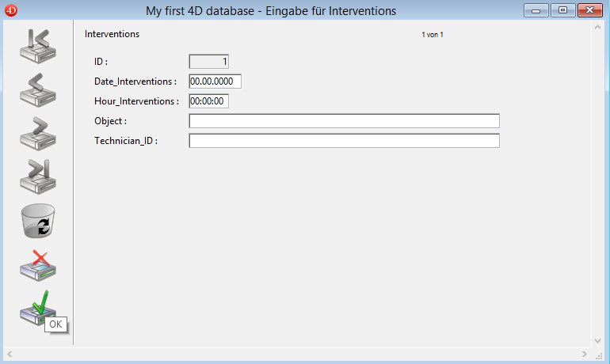
Task: Validate record with green checkmark icon
Action: pyautogui.click(x=38, y=308)
